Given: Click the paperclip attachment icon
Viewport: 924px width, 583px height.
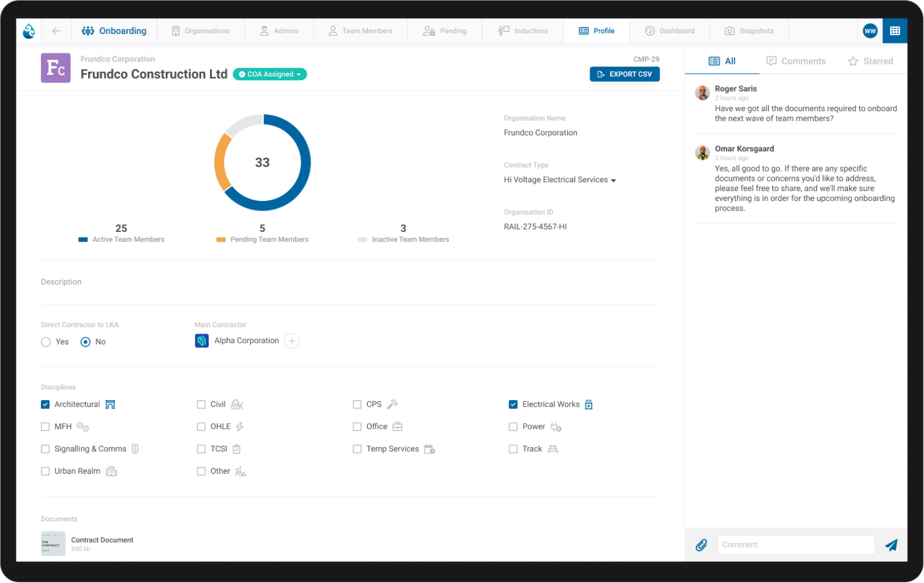Looking at the screenshot, I should click(x=701, y=545).
